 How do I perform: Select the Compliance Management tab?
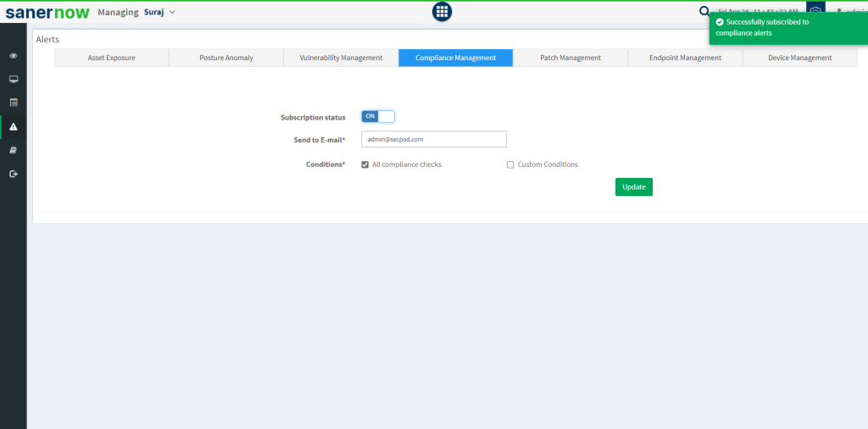(455, 58)
